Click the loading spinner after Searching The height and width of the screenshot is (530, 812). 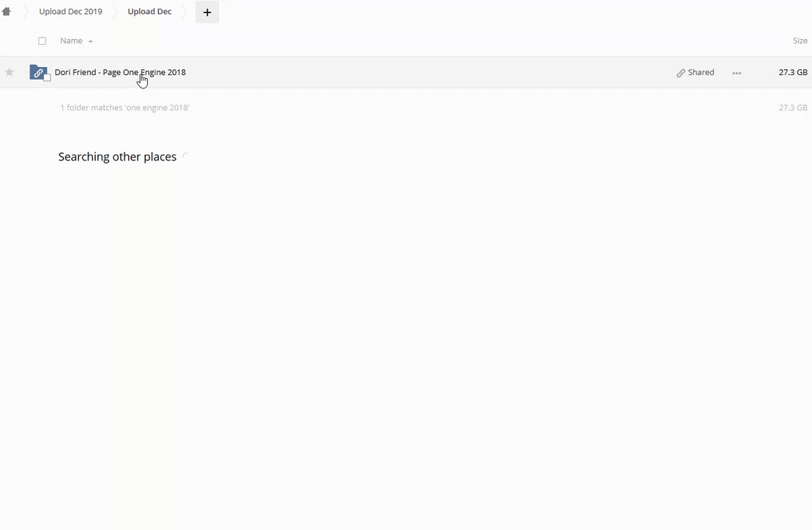(186, 156)
